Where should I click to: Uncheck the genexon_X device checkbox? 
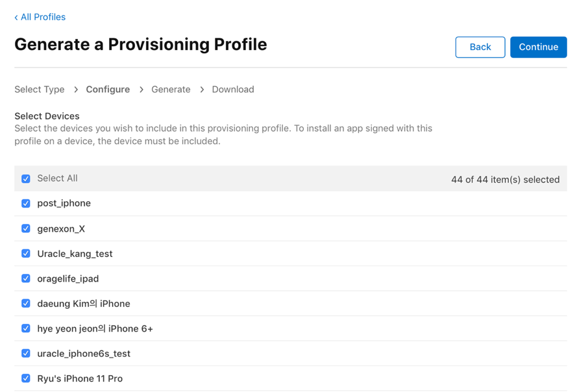coord(26,228)
